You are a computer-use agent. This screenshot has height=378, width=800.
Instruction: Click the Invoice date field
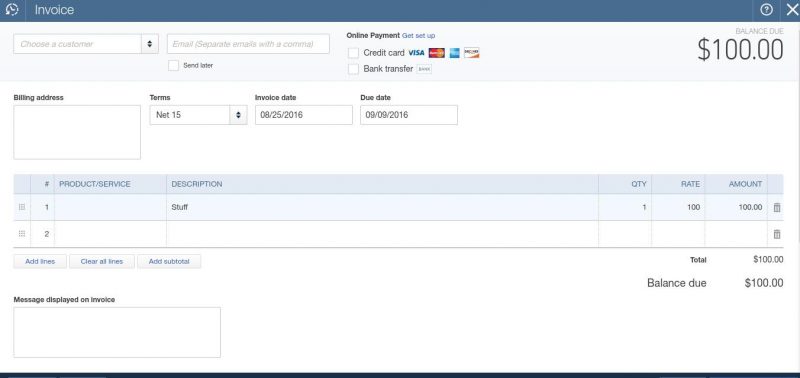coord(304,115)
